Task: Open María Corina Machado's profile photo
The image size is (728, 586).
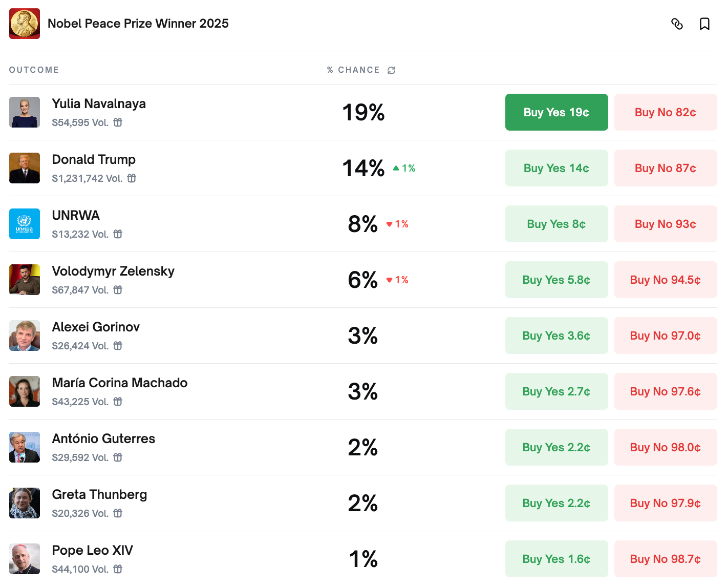Action: click(25, 391)
